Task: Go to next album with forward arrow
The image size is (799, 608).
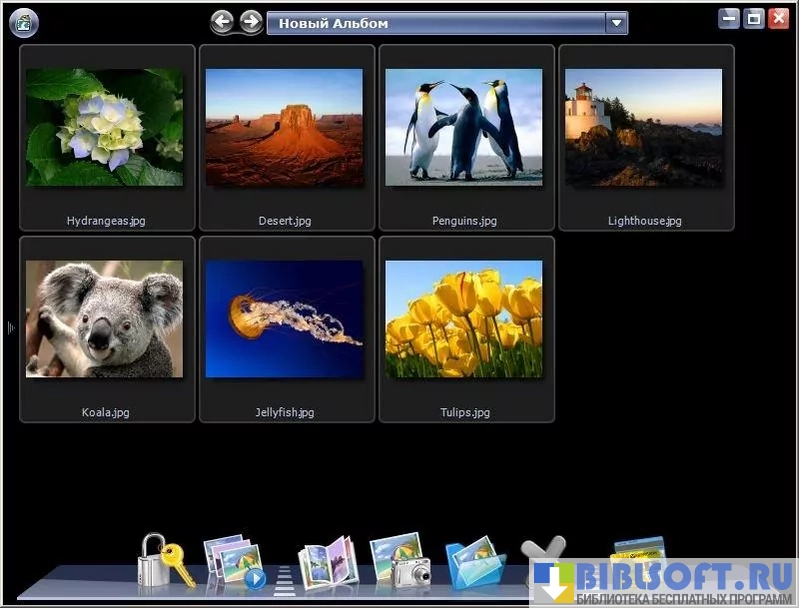Action: (x=251, y=21)
